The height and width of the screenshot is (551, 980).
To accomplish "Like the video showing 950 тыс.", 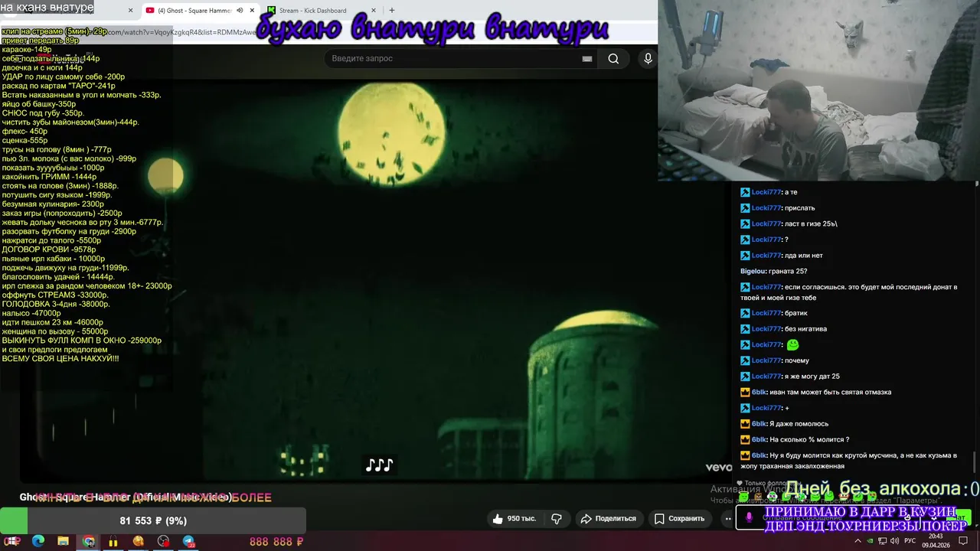I will point(514,518).
